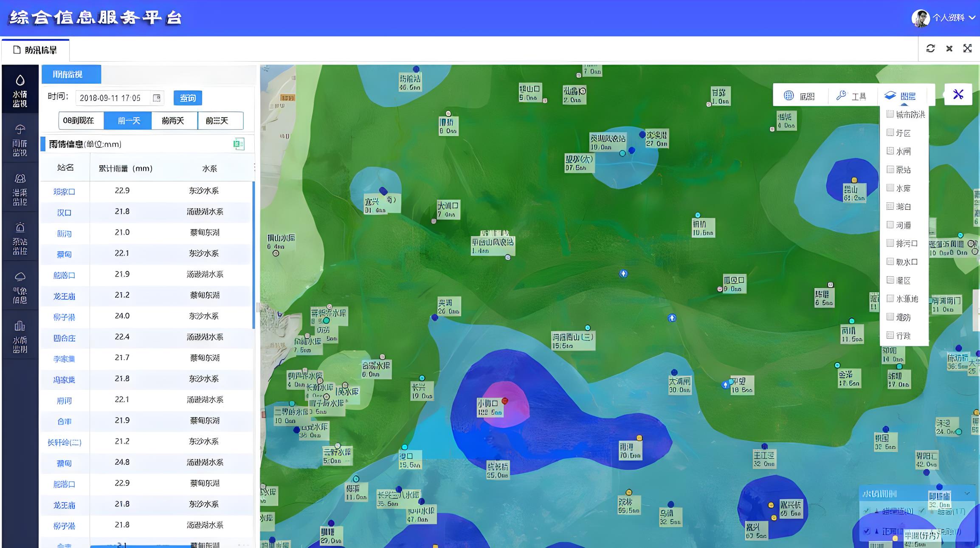Click the blue 查询 query button
The height and width of the screenshot is (548, 980).
click(x=188, y=98)
